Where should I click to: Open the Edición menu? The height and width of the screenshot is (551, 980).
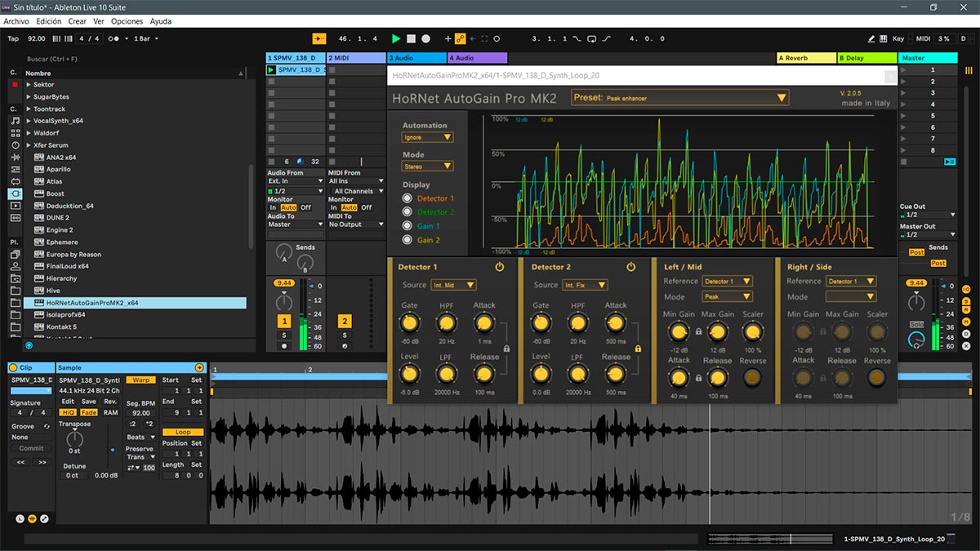pyautogui.click(x=49, y=21)
